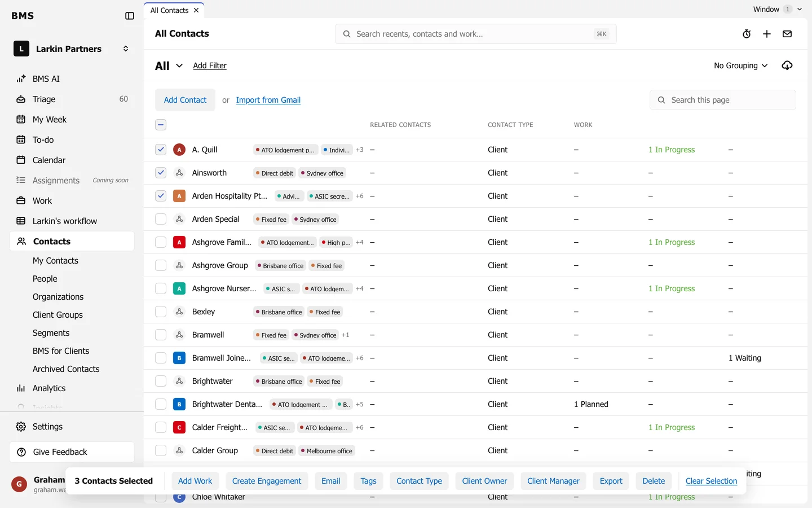812x508 pixels.
Task: Open the Larkin Partners workspace switcher
Action: coord(72,49)
